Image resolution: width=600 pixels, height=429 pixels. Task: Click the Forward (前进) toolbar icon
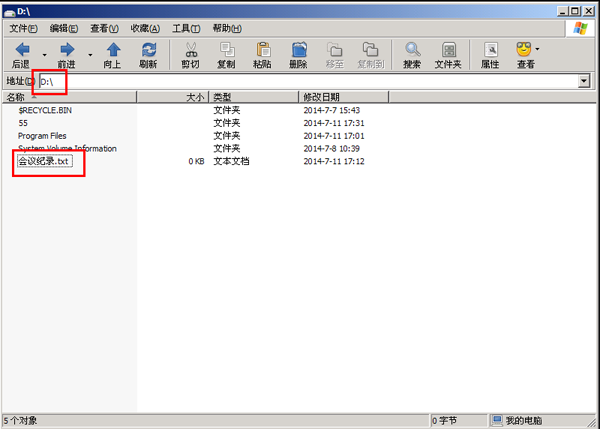(67, 50)
